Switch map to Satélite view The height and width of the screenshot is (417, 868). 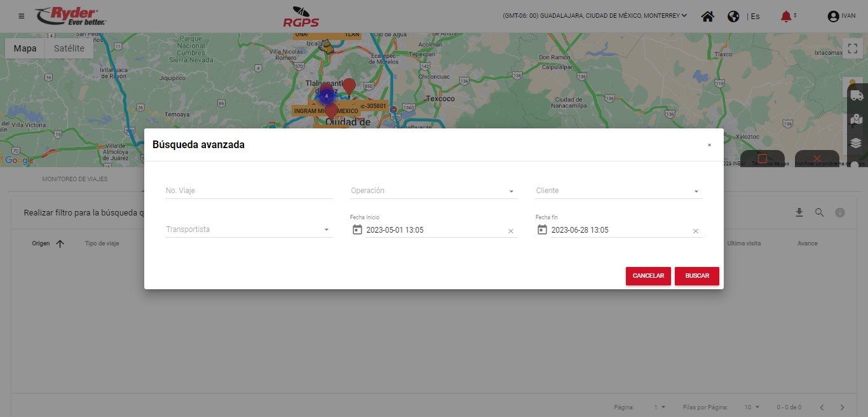[x=69, y=48]
